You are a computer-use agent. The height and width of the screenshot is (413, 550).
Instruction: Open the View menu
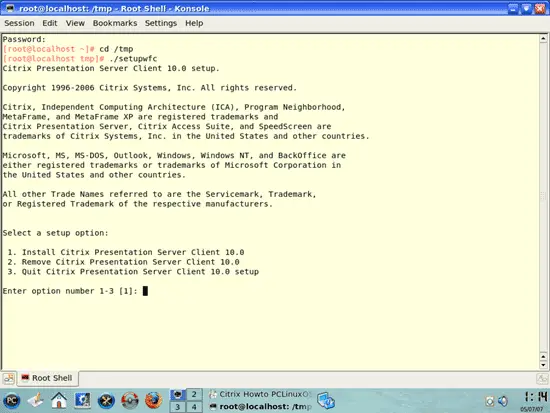pyautogui.click(x=75, y=23)
